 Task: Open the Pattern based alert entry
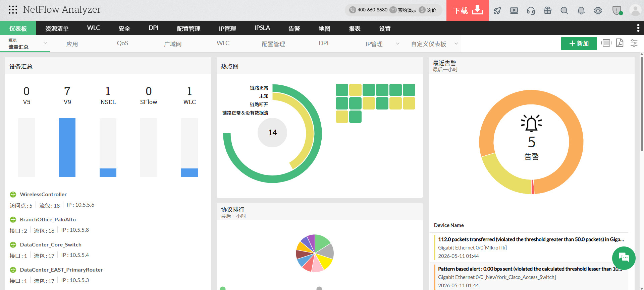tap(530, 269)
